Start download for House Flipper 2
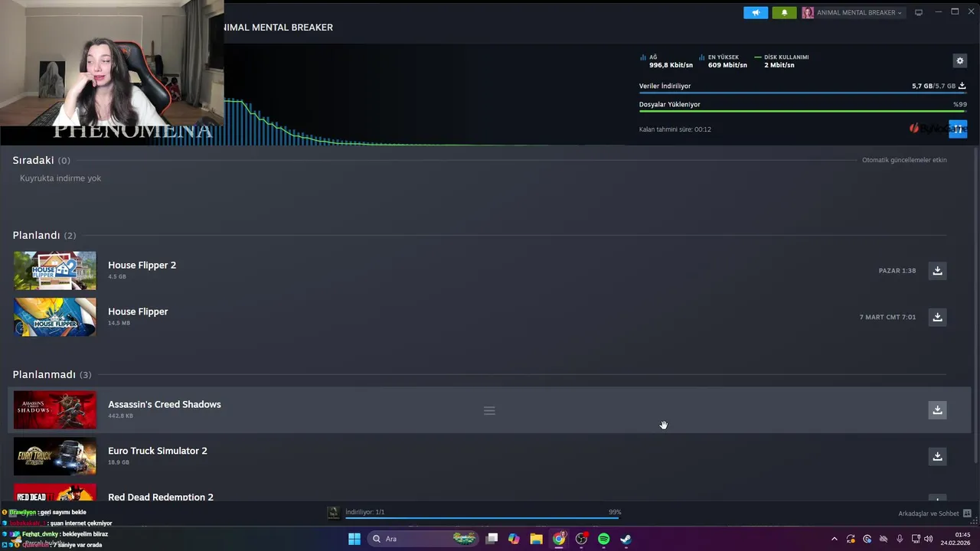980x551 pixels. point(937,270)
